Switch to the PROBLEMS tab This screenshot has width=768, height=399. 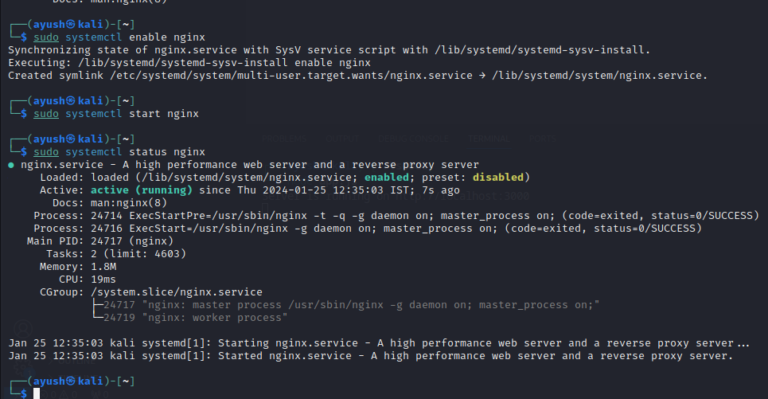pyautogui.click(x=284, y=139)
